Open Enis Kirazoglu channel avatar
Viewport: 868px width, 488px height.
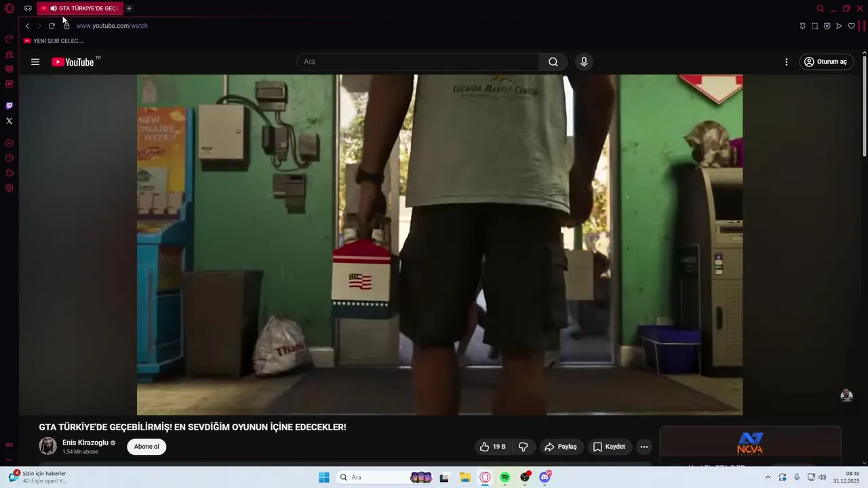[47, 446]
